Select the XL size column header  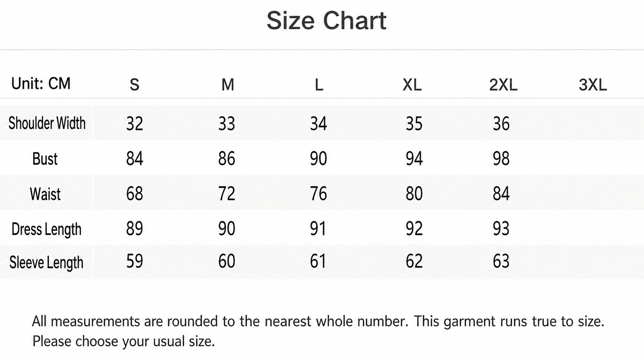tap(412, 85)
